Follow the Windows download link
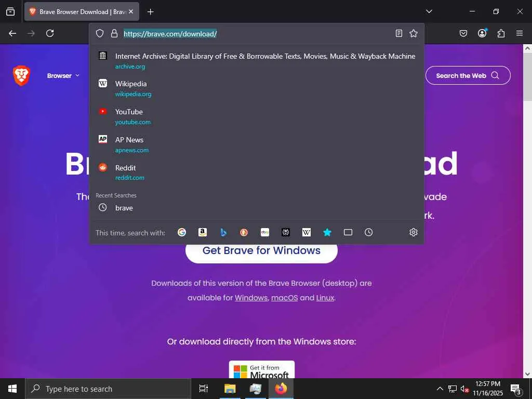 point(251,298)
